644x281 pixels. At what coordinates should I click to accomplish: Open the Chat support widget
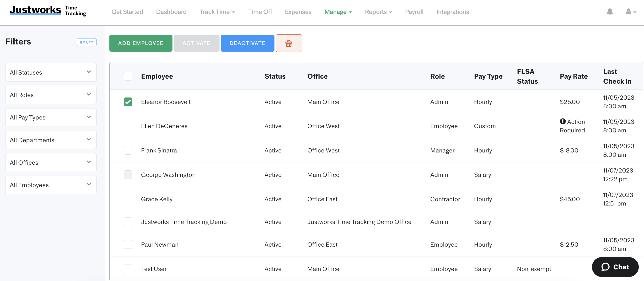[x=615, y=267]
